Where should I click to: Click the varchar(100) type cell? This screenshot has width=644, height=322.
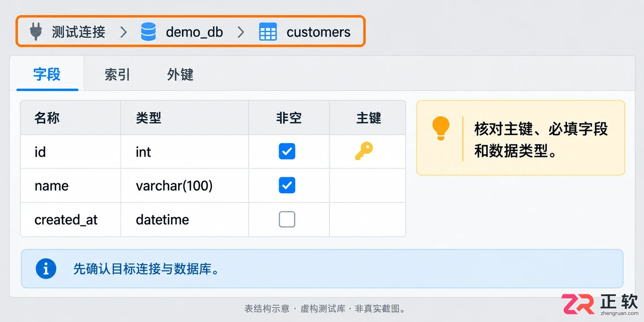tap(185, 186)
